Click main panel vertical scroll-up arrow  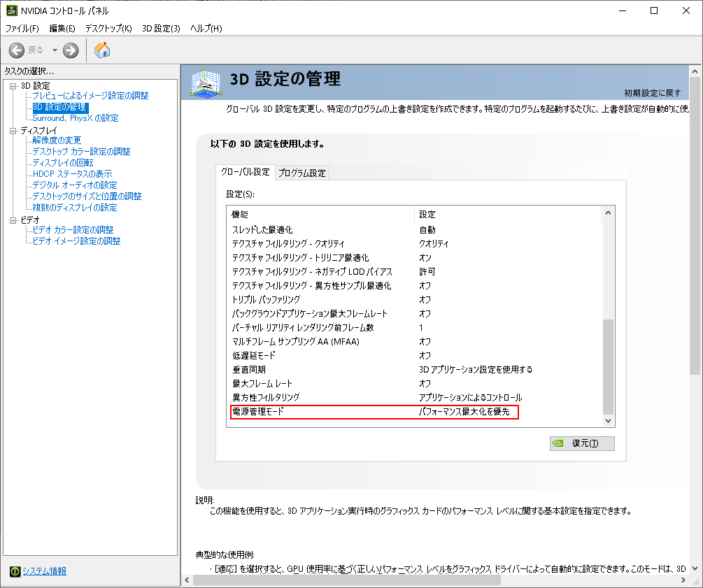tap(695, 72)
